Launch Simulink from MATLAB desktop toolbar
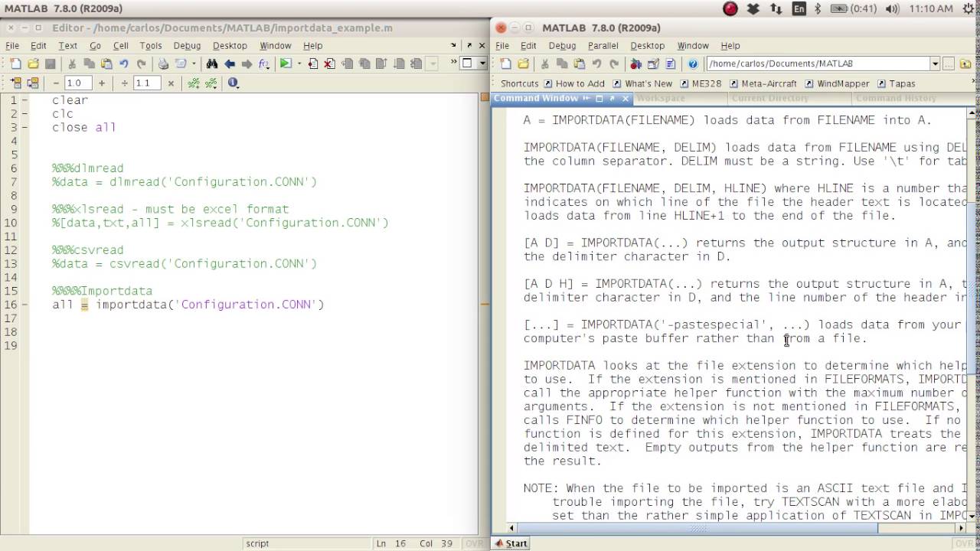 click(635, 64)
